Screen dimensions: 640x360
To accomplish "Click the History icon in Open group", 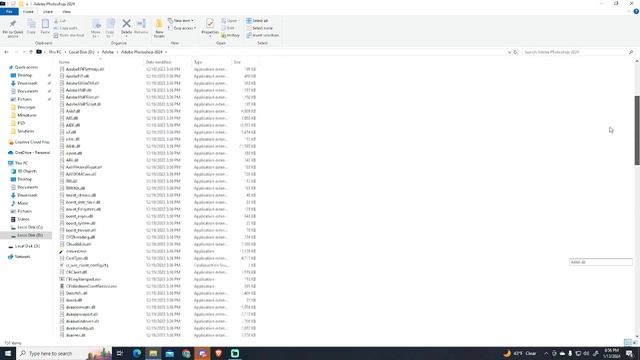I will coord(224,36).
